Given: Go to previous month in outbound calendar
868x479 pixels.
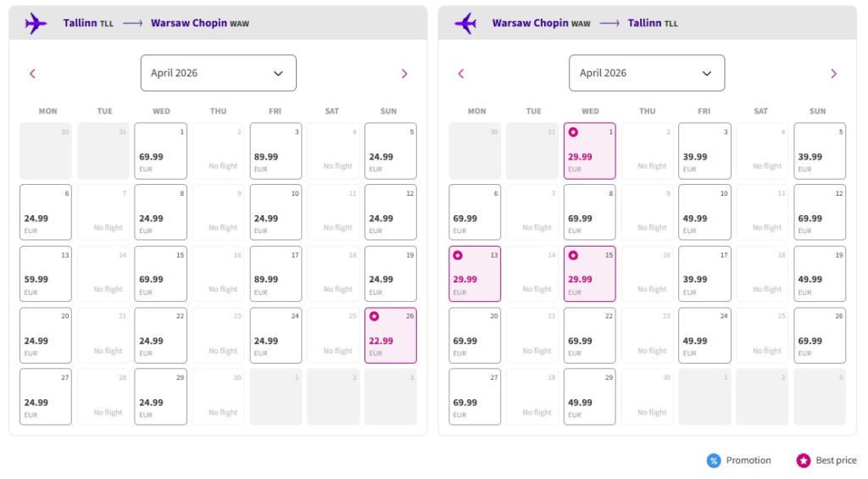Looking at the screenshot, I should (x=32, y=74).
